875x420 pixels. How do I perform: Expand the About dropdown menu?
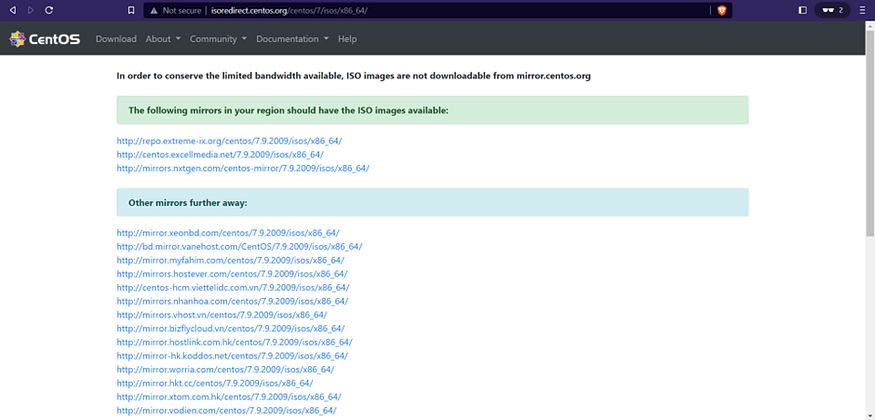(163, 39)
